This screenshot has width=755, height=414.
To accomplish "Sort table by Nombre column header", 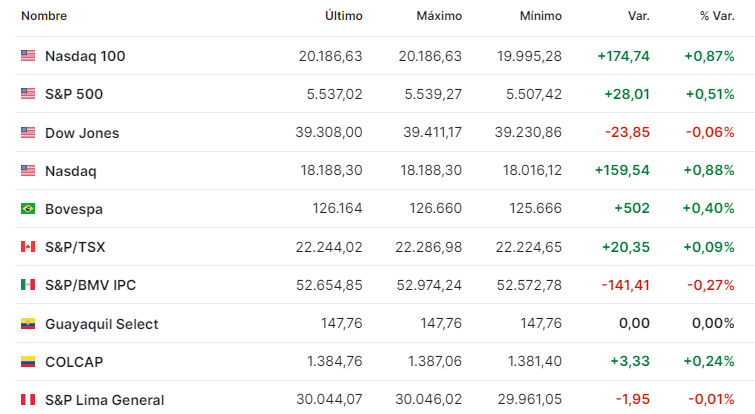I will coord(44,16).
